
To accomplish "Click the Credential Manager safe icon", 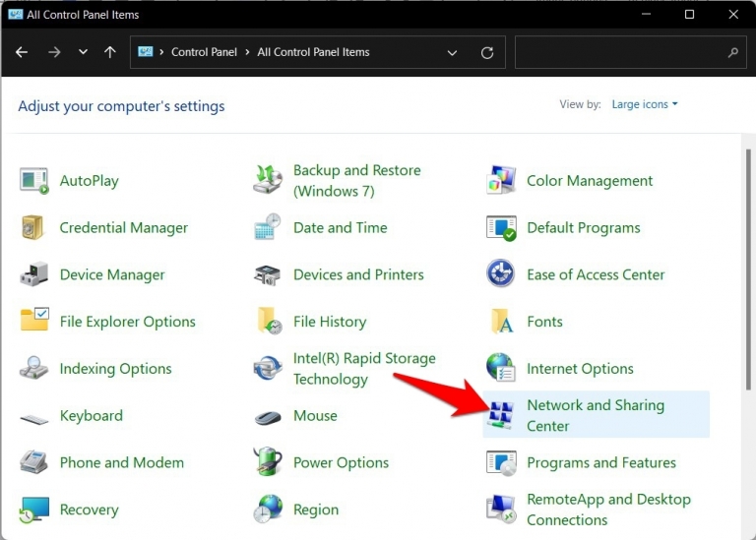I will click(32, 227).
